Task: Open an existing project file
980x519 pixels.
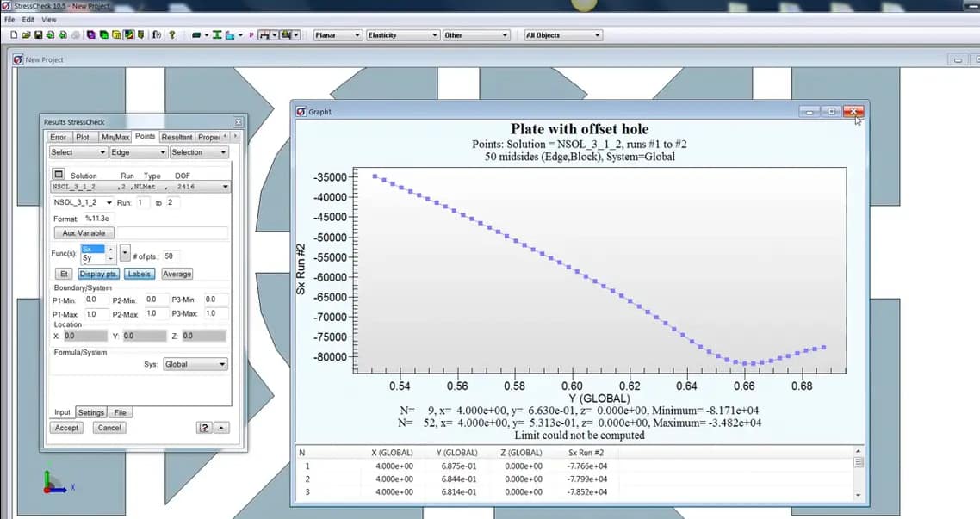Action: [x=26, y=35]
